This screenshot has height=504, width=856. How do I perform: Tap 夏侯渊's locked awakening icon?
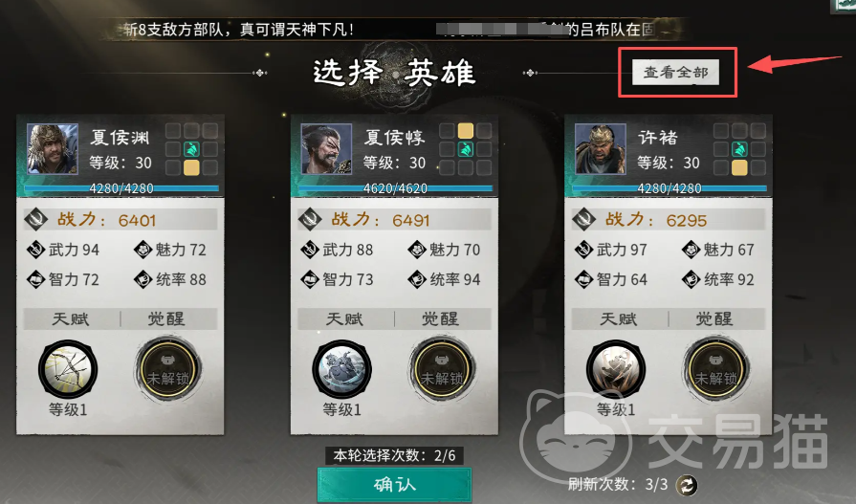167,370
